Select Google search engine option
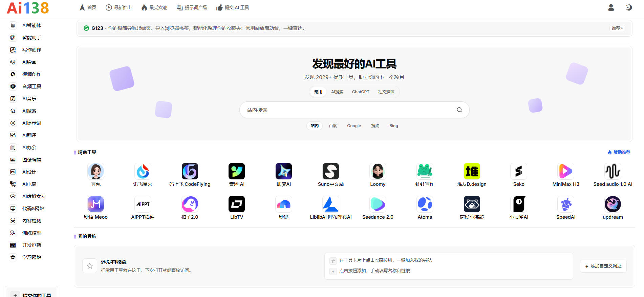The image size is (644, 297). coord(354,126)
